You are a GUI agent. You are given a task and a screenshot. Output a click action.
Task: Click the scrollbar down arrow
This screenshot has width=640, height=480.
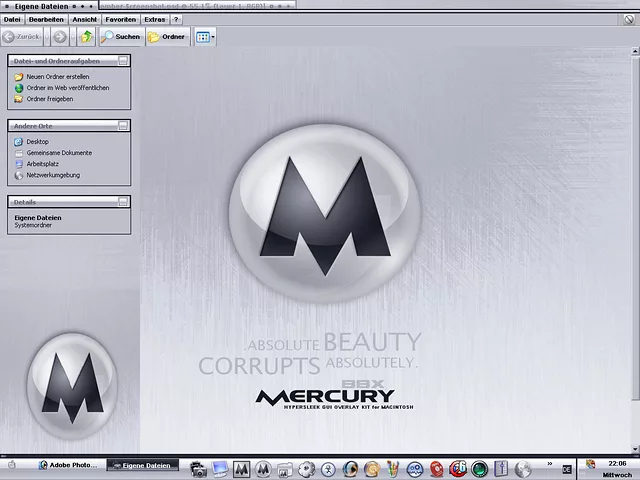pos(635,449)
